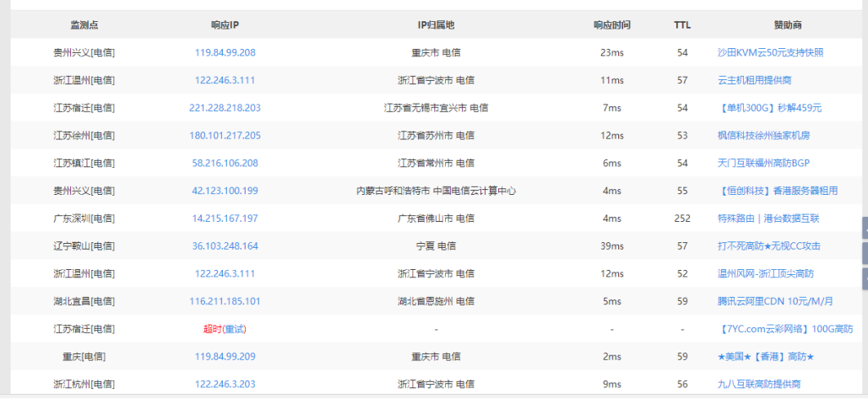Image resolution: width=868 pixels, height=399 pixels.
Task: Click the 响应时间 column header
Action: [x=611, y=25]
